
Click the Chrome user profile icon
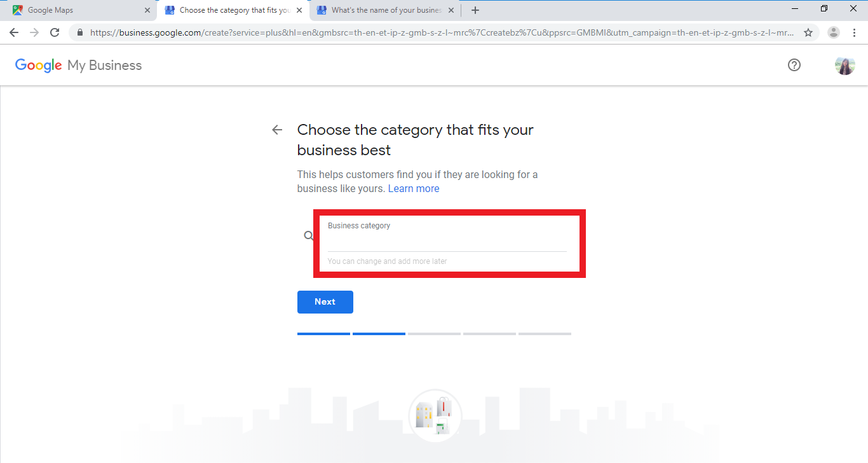click(x=834, y=32)
